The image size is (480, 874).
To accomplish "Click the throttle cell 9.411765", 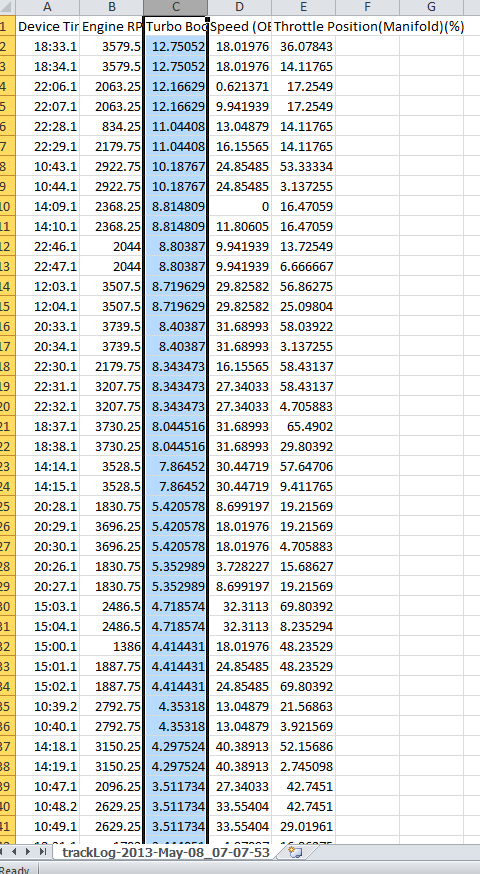I will click(x=303, y=487).
